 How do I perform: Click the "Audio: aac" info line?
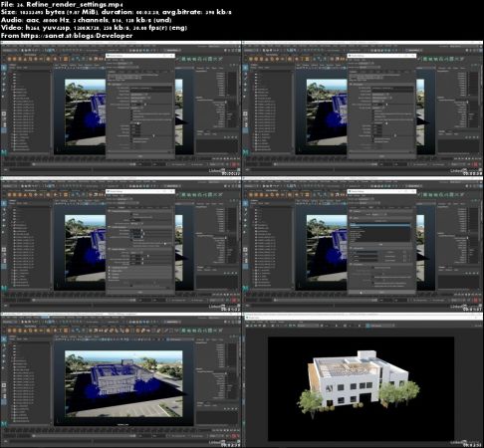86,20
